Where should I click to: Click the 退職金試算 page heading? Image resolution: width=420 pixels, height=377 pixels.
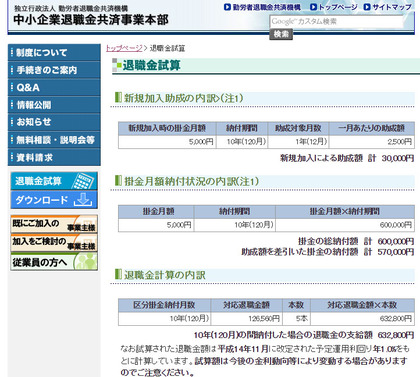click(151, 65)
